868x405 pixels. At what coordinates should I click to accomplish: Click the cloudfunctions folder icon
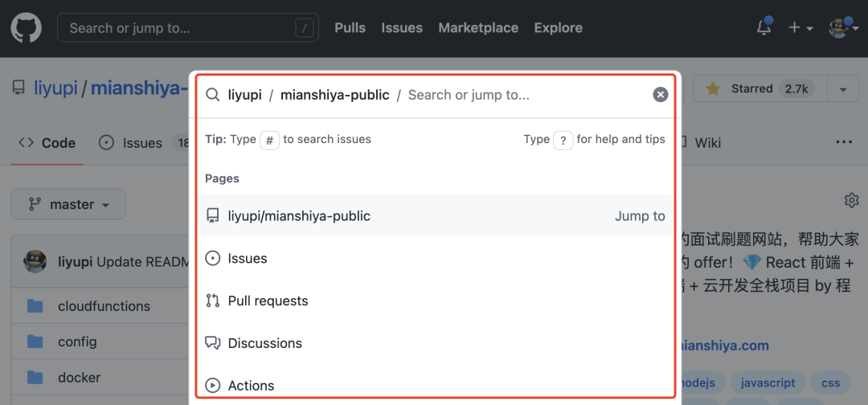click(35, 306)
